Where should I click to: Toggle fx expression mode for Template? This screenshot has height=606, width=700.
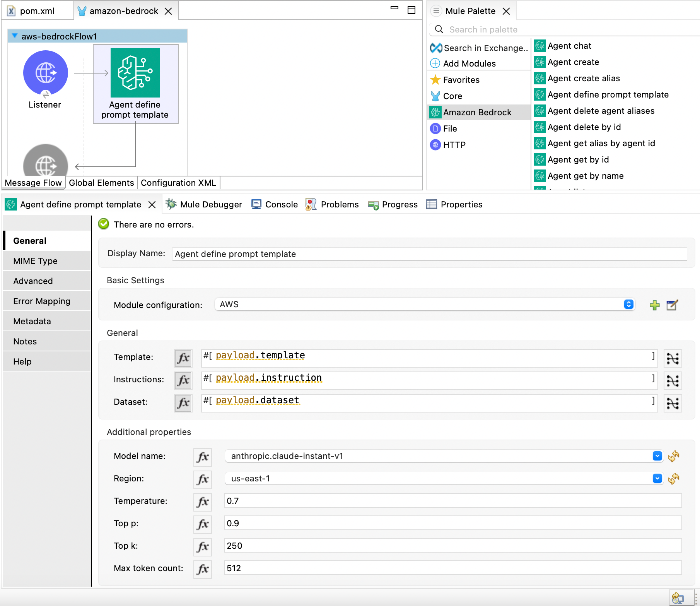[x=183, y=358]
